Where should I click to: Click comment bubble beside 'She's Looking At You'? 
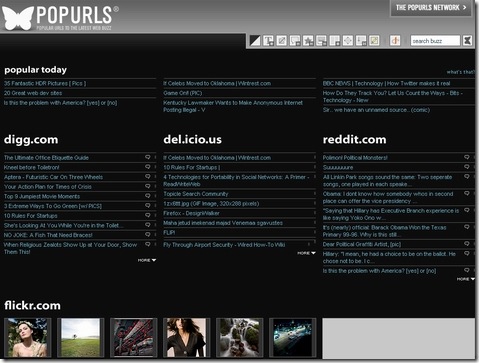pos(148,225)
